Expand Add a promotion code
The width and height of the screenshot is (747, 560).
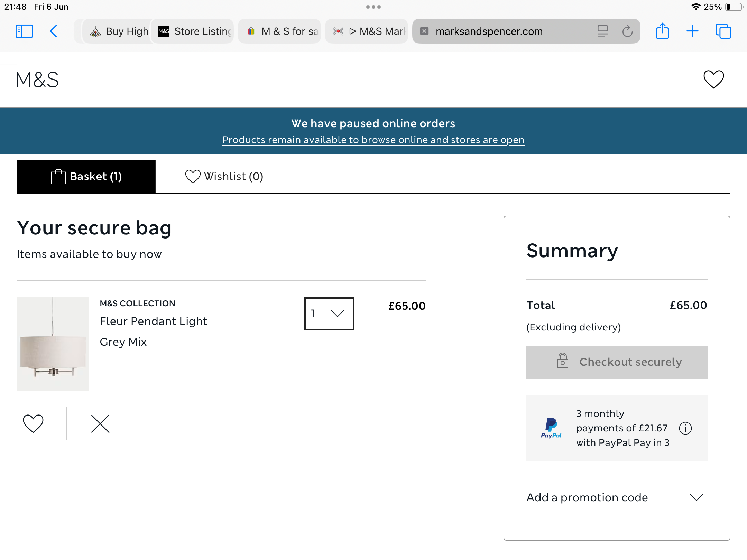pyautogui.click(x=617, y=497)
